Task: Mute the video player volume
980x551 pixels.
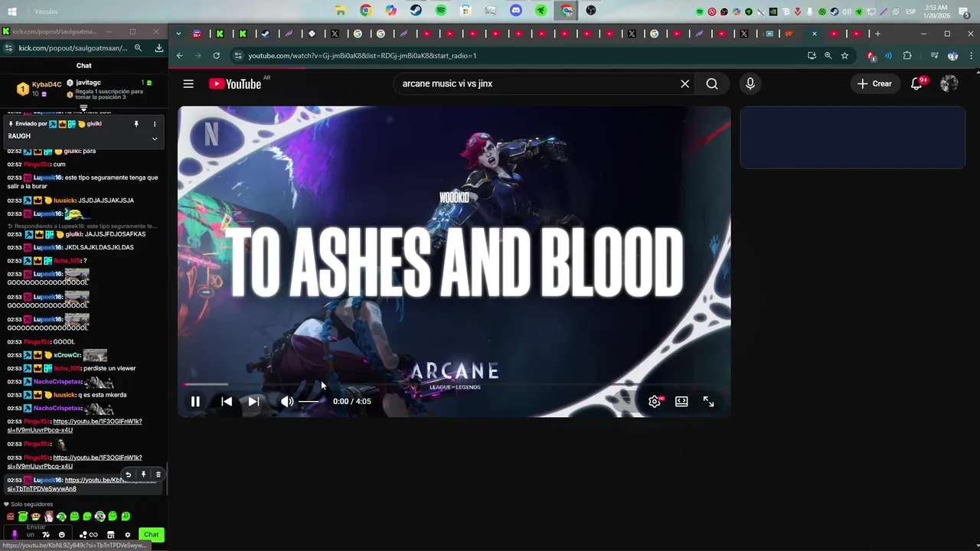Action: 287,401
